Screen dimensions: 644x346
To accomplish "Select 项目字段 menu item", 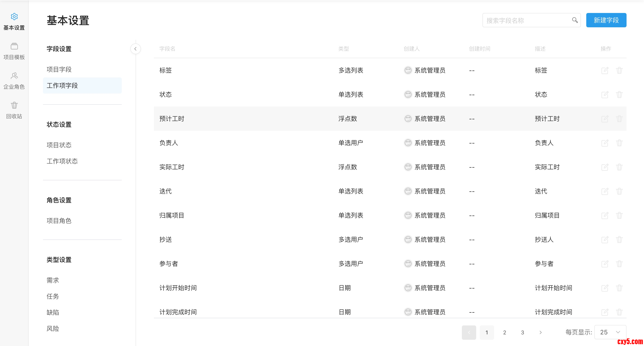I will [59, 70].
